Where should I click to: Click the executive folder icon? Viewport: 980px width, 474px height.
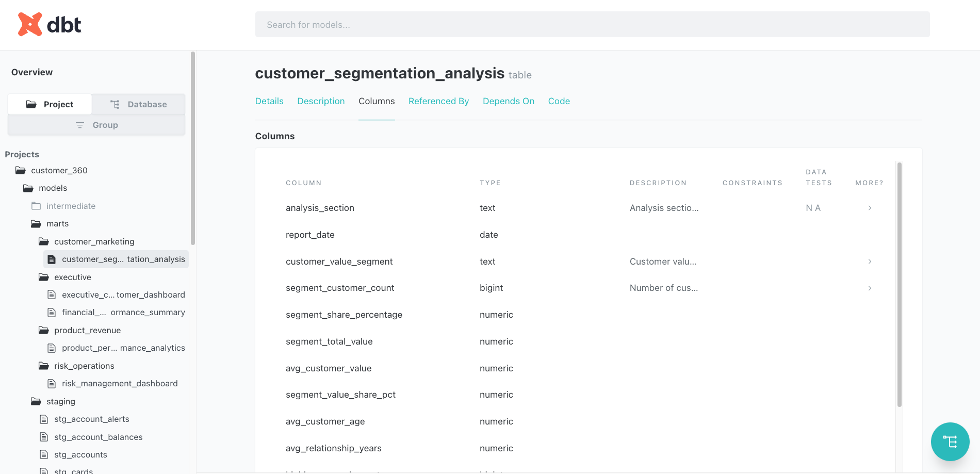tap(44, 277)
